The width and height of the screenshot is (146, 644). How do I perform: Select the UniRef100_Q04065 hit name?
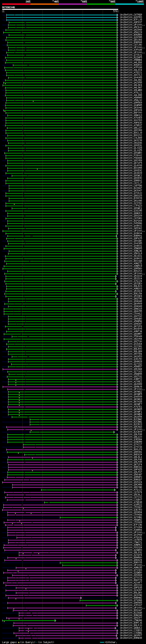pyautogui.click(x=131, y=77)
